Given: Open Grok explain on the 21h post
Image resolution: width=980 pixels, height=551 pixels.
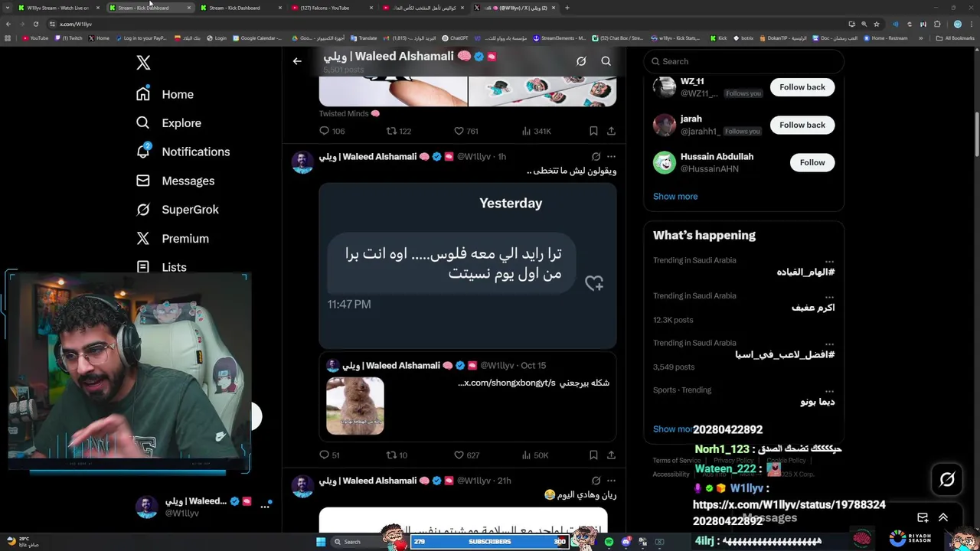Looking at the screenshot, I should (596, 481).
